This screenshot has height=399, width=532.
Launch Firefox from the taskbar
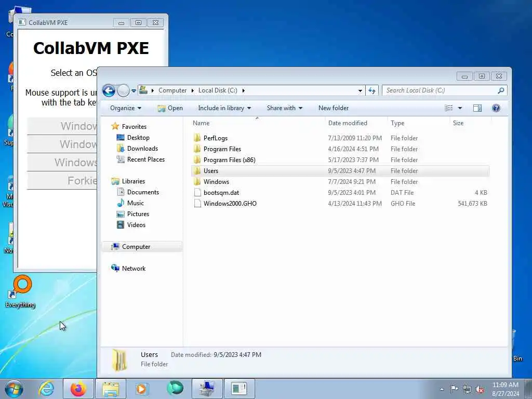click(x=78, y=389)
